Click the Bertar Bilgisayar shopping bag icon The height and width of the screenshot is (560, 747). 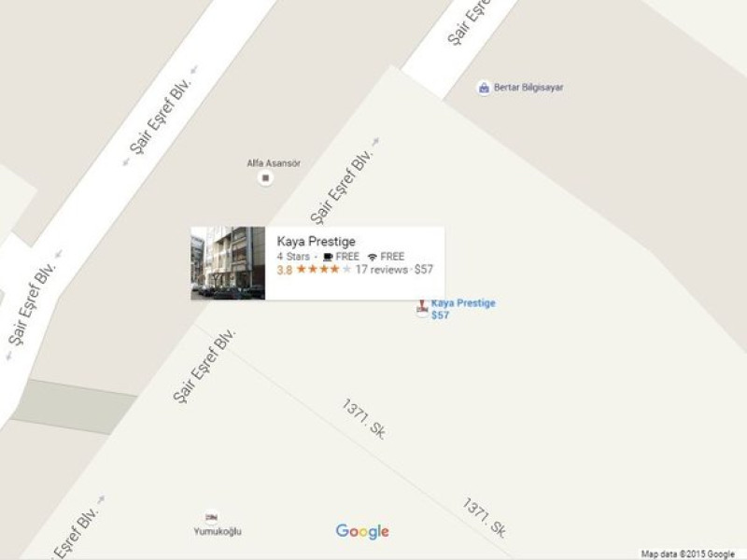[x=484, y=88]
